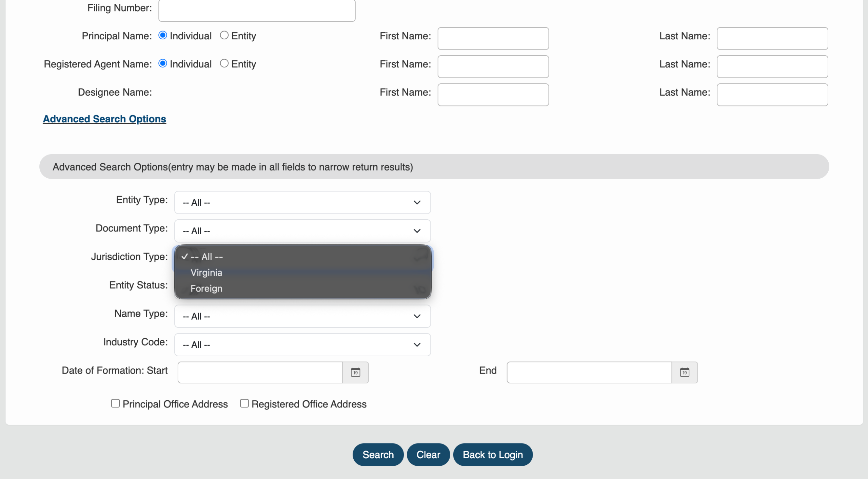Click the Search button
Screen dimensions: 868x479
click(x=378, y=455)
